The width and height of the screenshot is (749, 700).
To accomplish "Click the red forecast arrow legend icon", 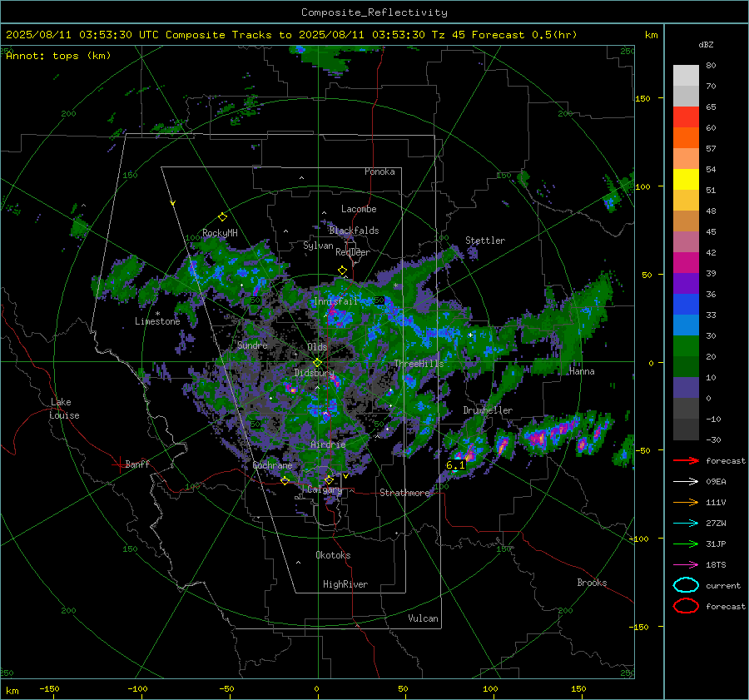I will pyautogui.click(x=686, y=460).
